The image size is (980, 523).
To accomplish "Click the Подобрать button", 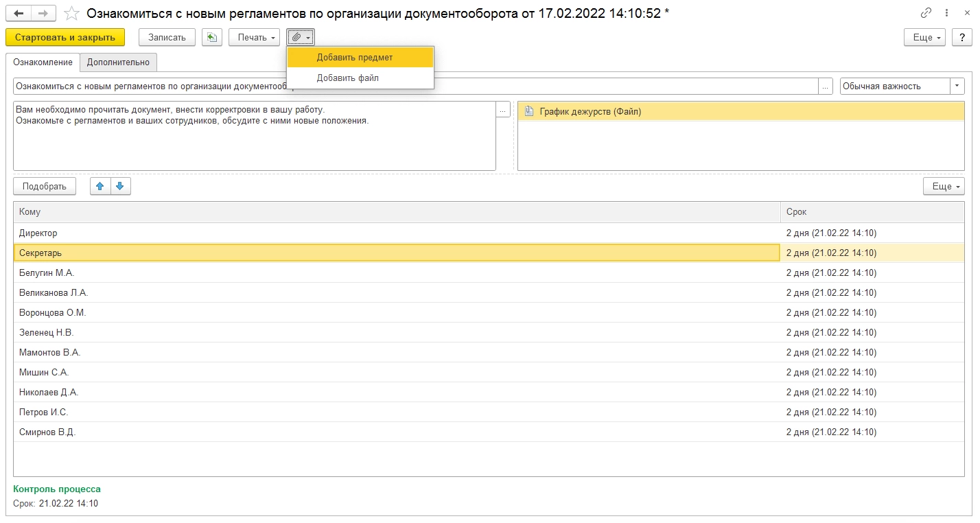I will coord(45,186).
